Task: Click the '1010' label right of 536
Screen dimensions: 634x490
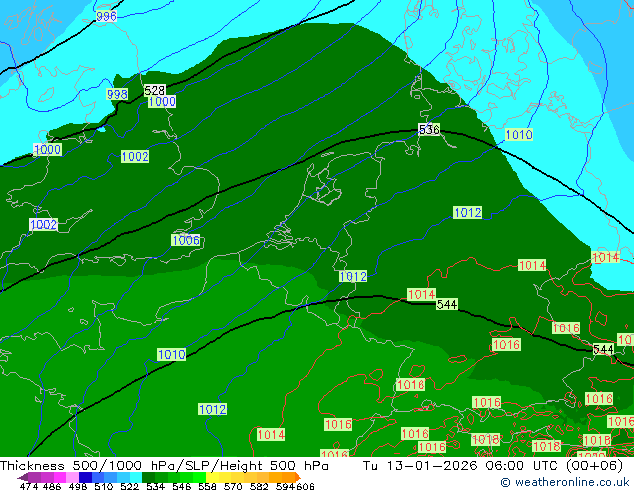Action: pyautogui.click(x=519, y=135)
